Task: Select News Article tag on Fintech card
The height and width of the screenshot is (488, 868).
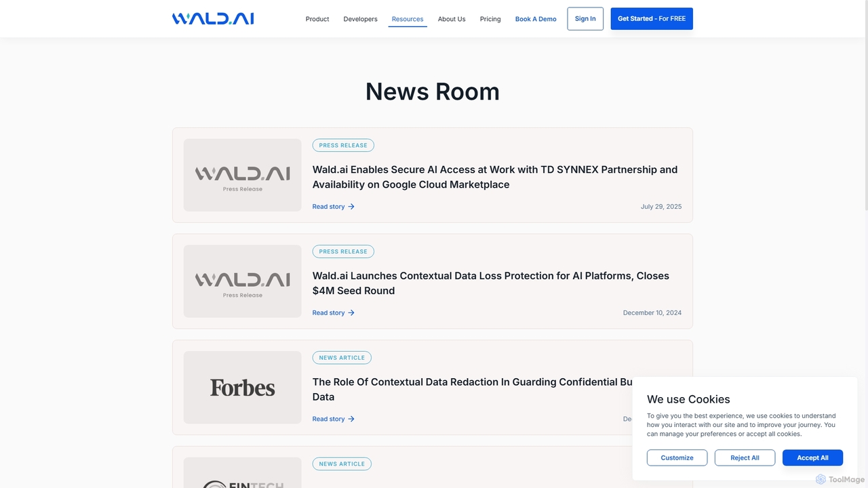Action: pos(342,464)
